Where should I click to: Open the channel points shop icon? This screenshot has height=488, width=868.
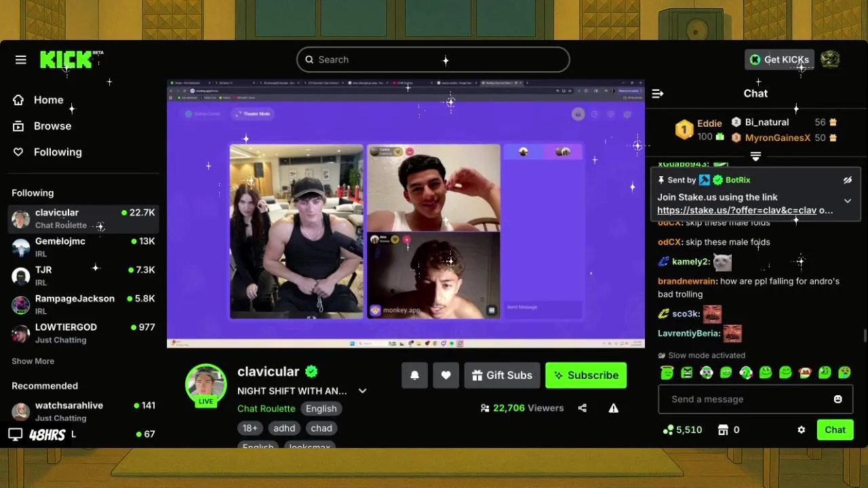point(723,430)
